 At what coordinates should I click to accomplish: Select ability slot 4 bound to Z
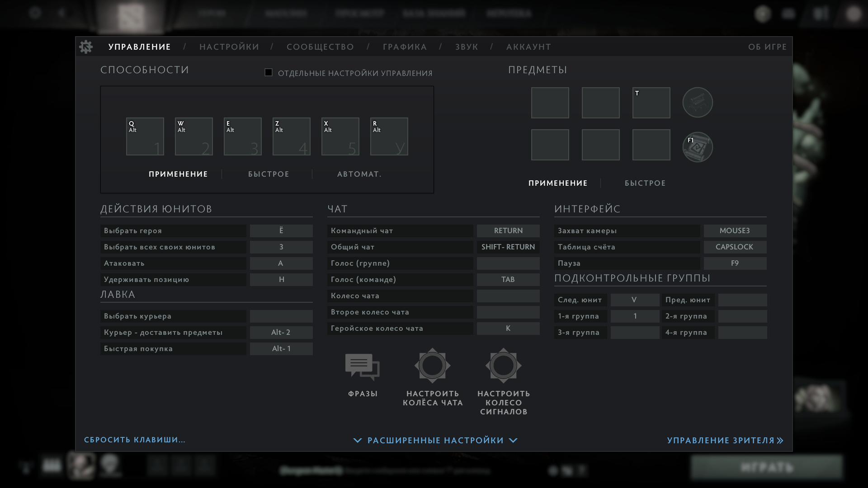[292, 136]
